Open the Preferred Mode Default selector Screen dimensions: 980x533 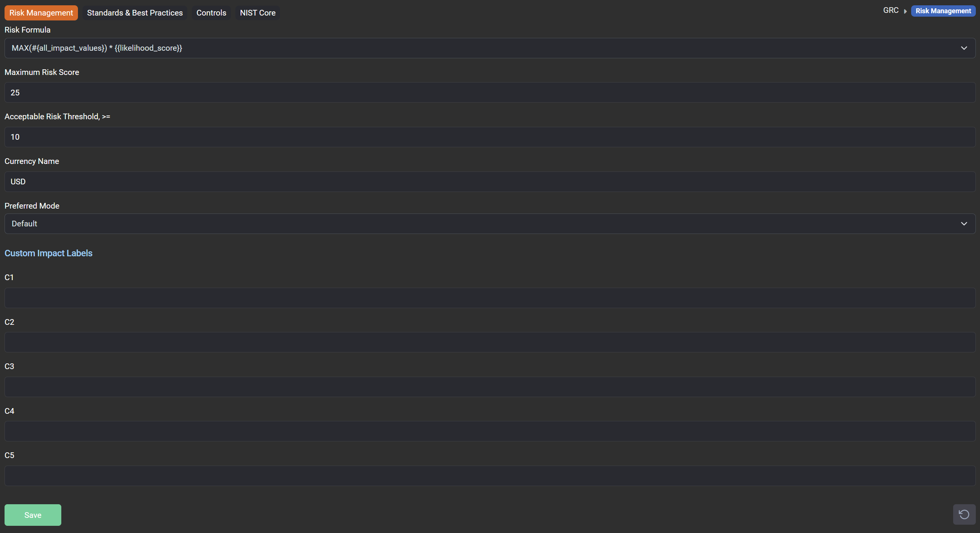tap(457, 223)
